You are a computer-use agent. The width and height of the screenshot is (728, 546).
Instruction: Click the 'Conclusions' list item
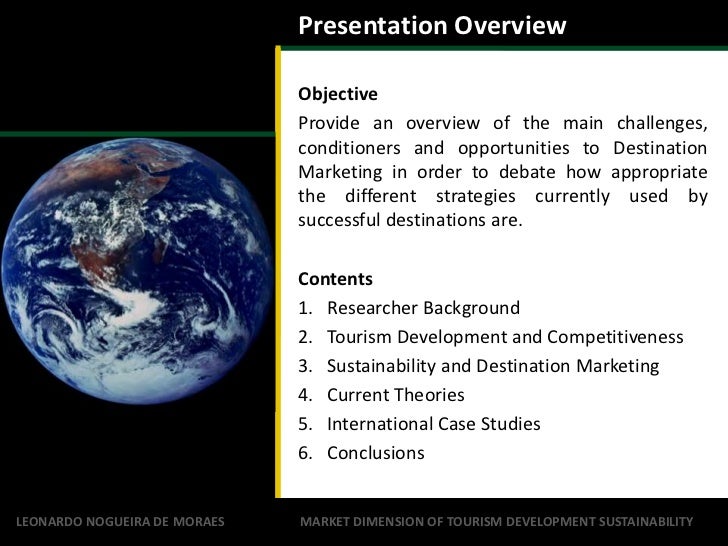[376, 453]
